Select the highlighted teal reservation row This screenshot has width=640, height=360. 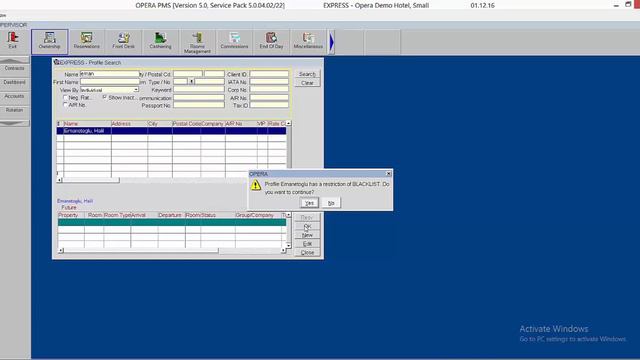tap(172, 222)
